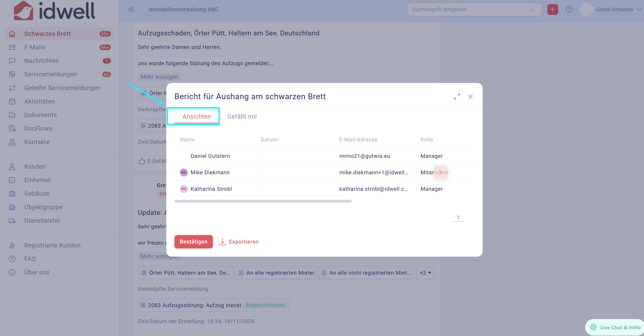The width and height of the screenshot is (644, 336).
Task: Open DocFlows from the sidebar
Action: click(x=38, y=128)
